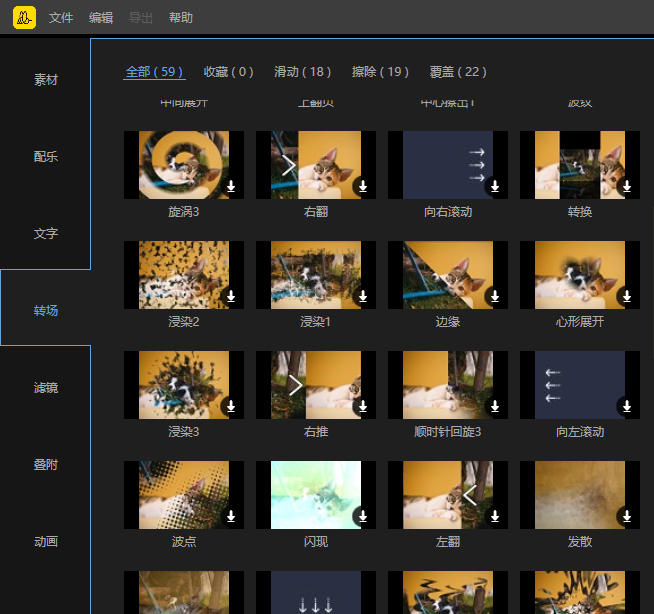Select the 边缘 transition thumbnail
This screenshot has height=614, width=654.
(x=447, y=275)
